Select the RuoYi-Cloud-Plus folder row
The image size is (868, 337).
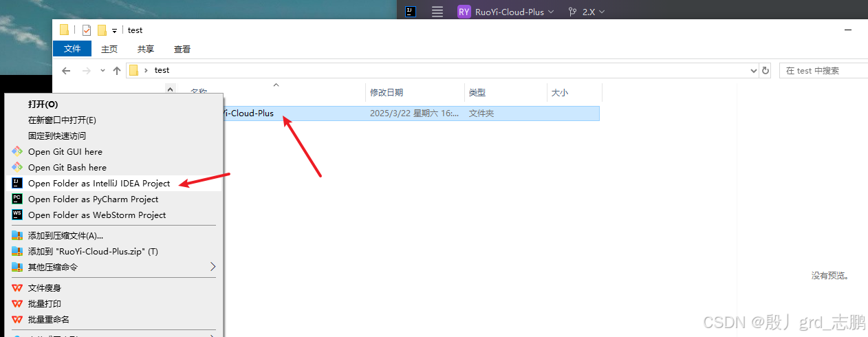[x=411, y=113]
